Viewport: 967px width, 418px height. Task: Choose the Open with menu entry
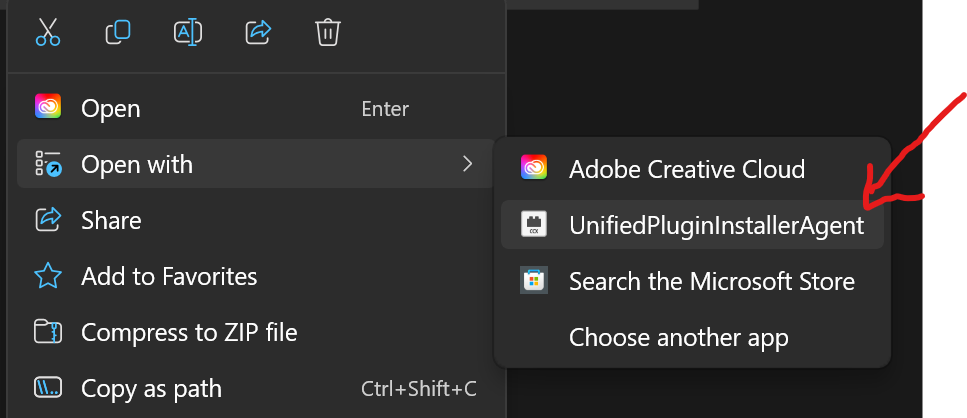(257, 163)
